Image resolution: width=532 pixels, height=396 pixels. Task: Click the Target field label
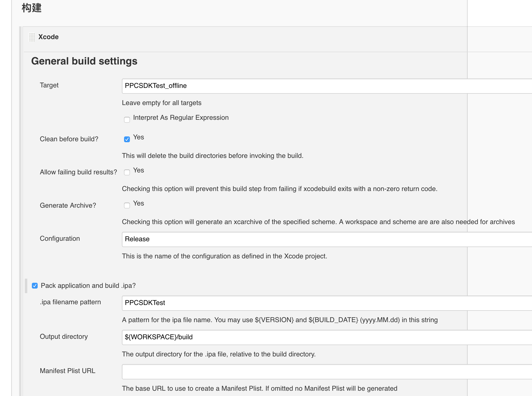pos(49,85)
